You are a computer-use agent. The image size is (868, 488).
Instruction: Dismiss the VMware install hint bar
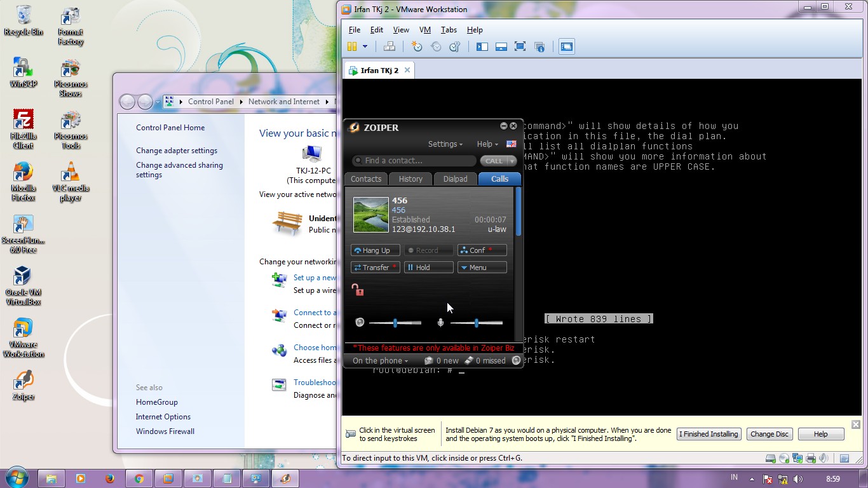point(855,424)
